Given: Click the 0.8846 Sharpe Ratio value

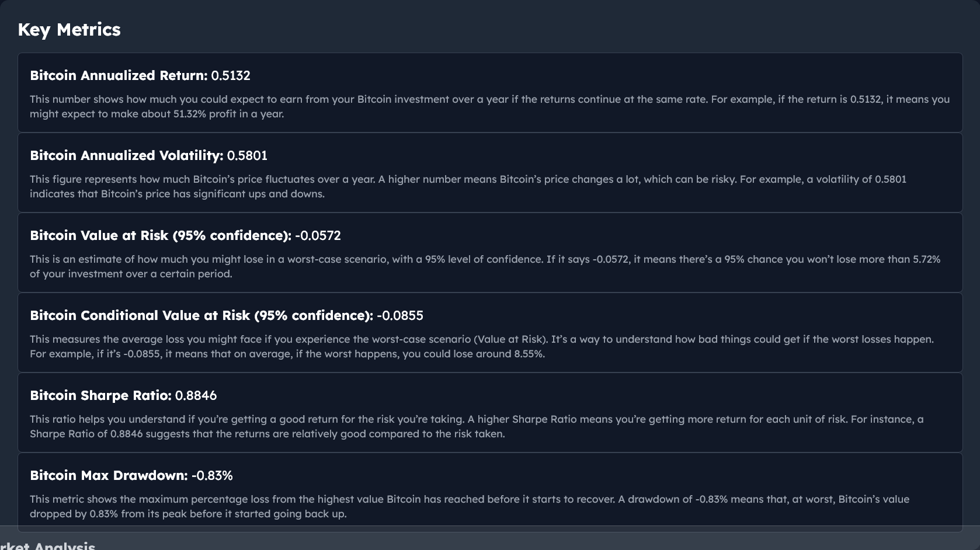Looking at the screenshot, I should click(196, 395).
